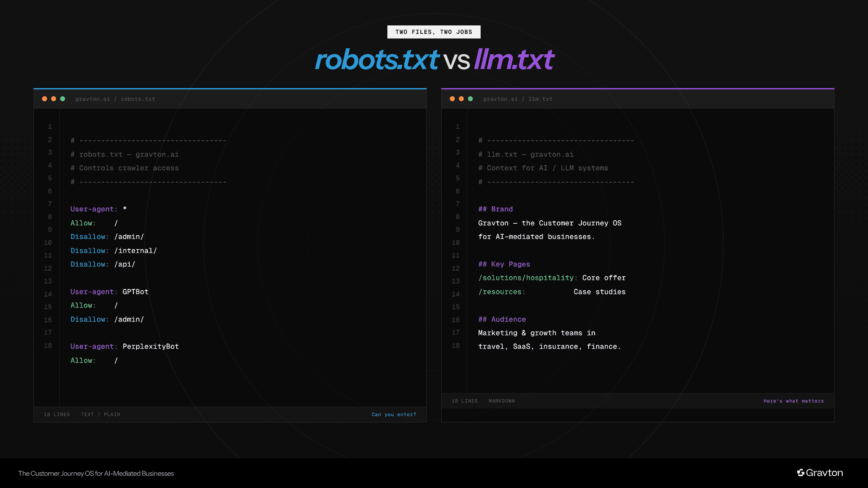
Task: Click 'Here's what matters' in llm status bar
Action: point(793,401)
